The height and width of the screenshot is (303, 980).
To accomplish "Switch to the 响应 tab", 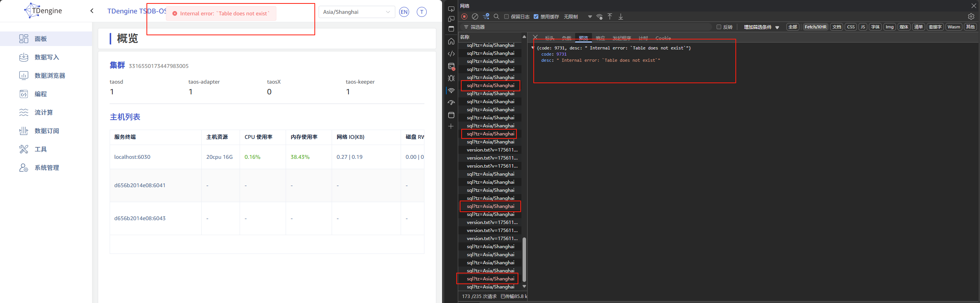I will [x=600, y=38].
